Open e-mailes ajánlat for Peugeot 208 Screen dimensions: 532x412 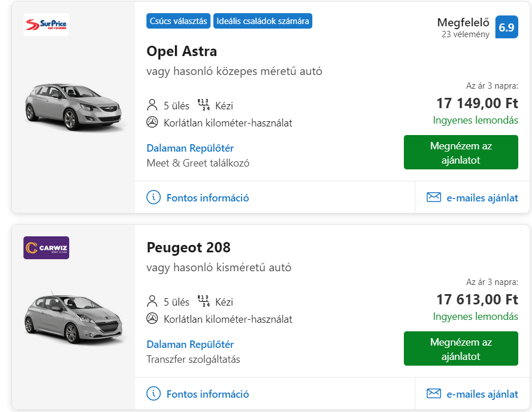482,394
